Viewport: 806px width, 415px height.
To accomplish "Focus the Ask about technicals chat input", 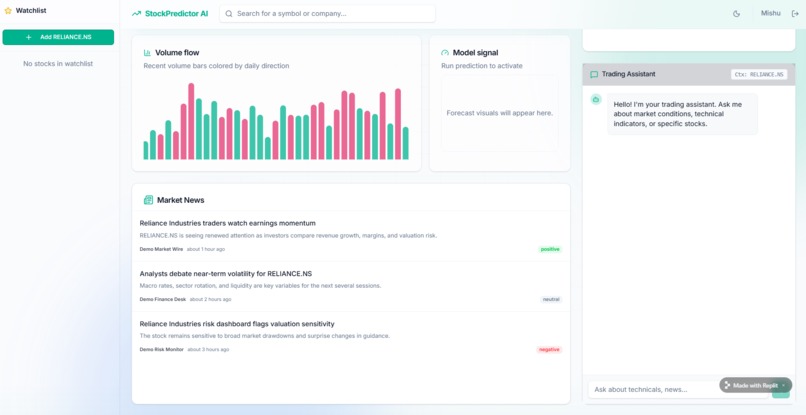I will pyautogui.click(x=678, y=389).
